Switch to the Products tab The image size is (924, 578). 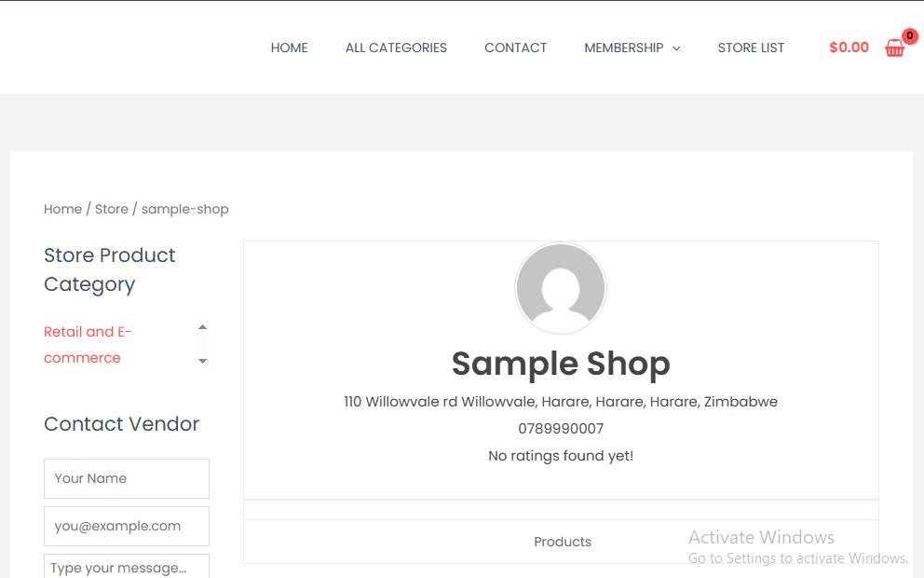pos(563,542)
